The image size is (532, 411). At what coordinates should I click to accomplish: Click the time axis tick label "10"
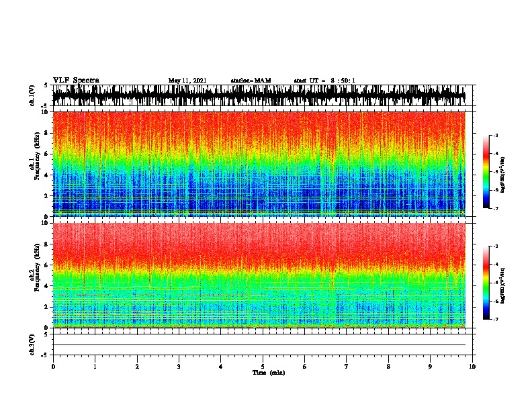tap(472, 367)
